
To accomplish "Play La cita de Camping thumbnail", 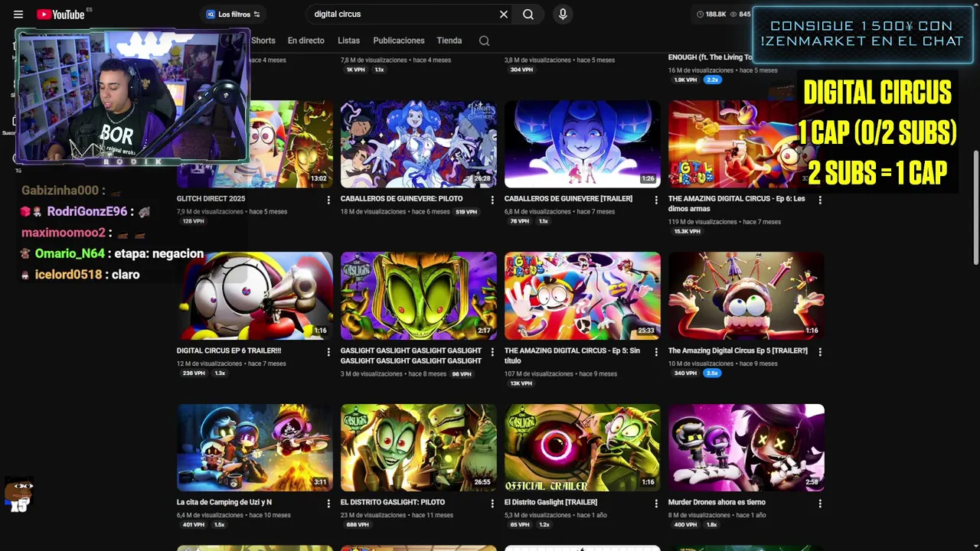I will coord(255,448).
